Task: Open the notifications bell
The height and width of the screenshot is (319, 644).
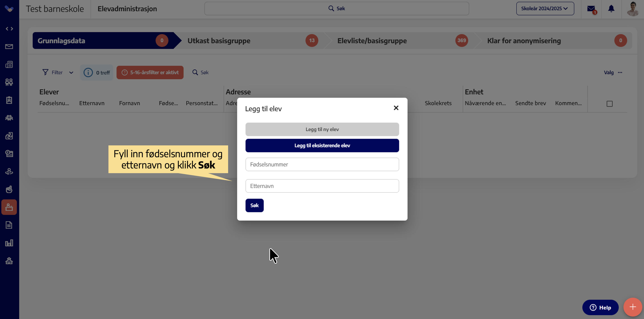Action: pos(611,9)
